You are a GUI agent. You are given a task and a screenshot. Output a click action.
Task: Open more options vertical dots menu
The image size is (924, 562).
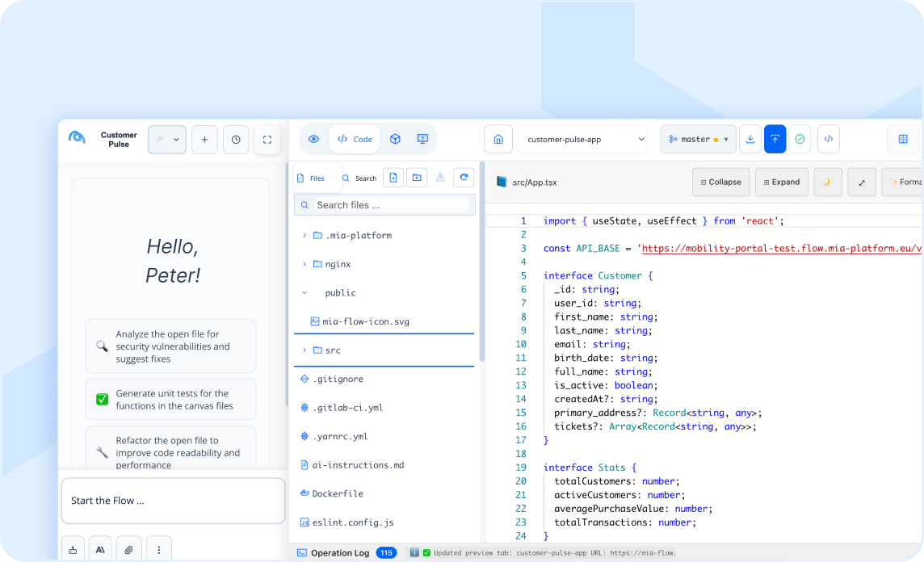(158, 550)
